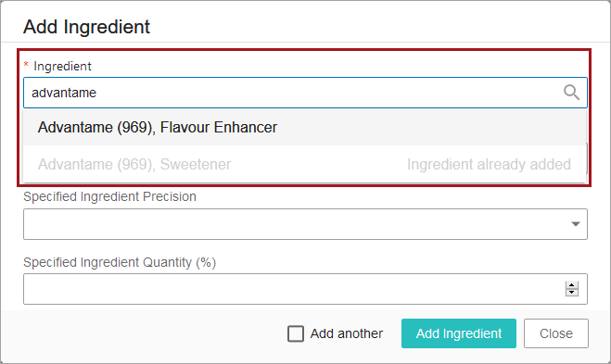The width and height of the screenshot is (611, 364).
Task: Toggle Add another via its text label
Action: [347, 333]
